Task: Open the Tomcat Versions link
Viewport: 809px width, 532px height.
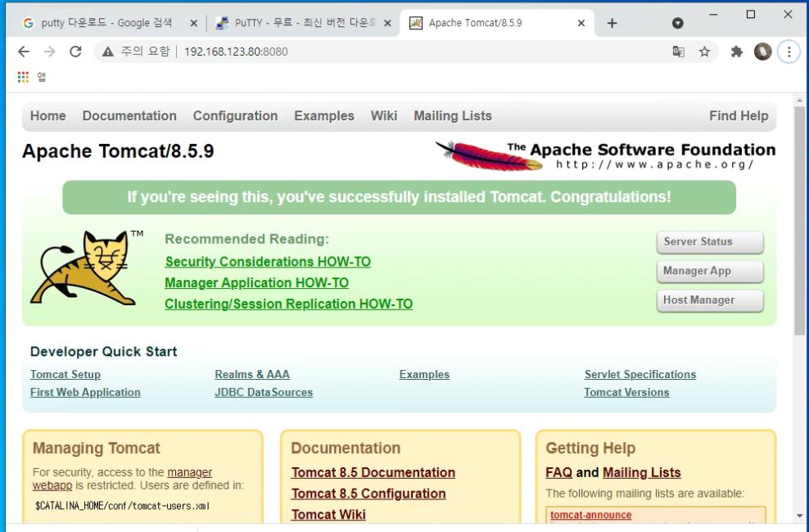Action: 627,392
